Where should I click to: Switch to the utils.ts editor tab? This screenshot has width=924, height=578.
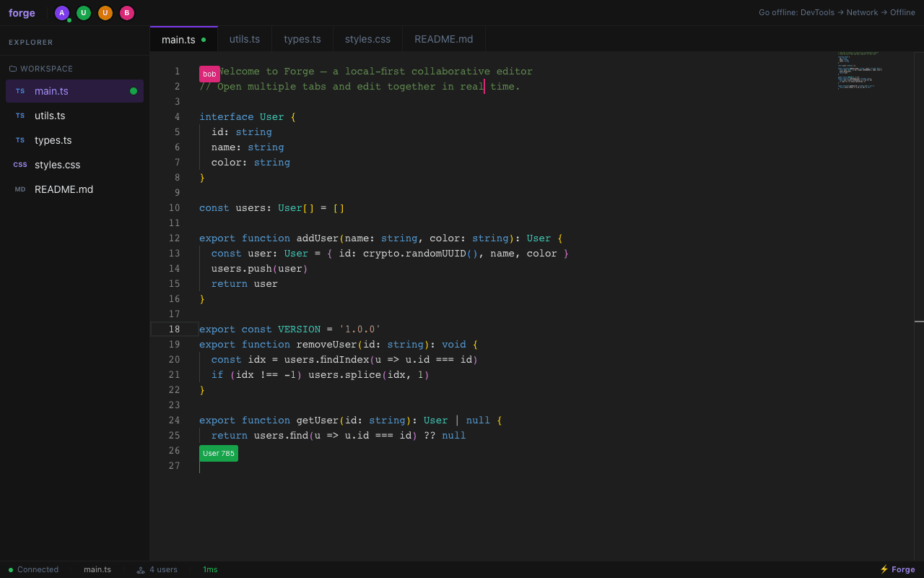(245, 39)
